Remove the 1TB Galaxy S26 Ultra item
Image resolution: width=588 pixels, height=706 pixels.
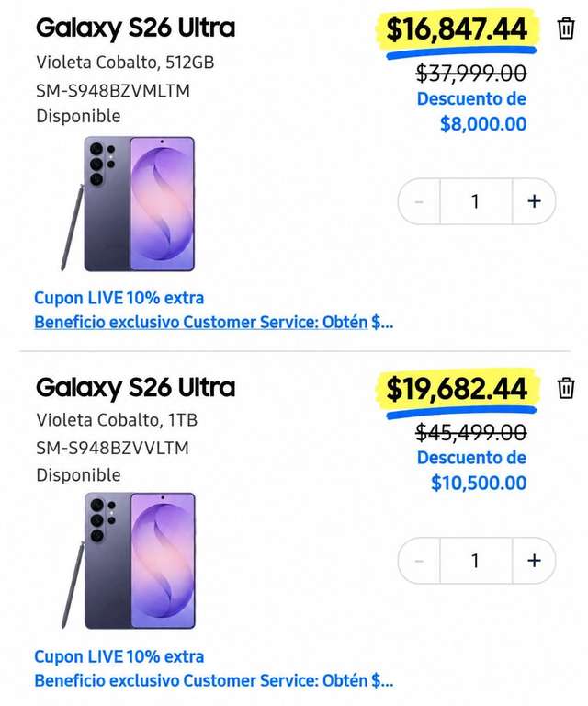click(x=566, y=389)
